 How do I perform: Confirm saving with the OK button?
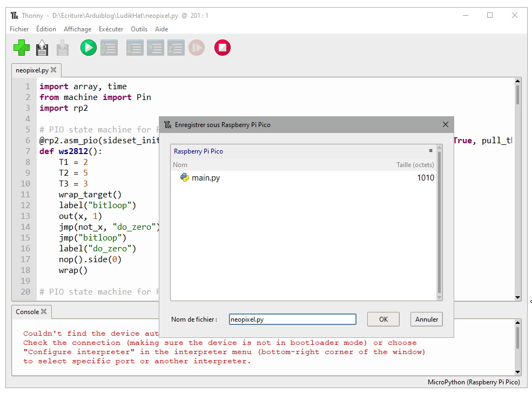click(383, 319)
